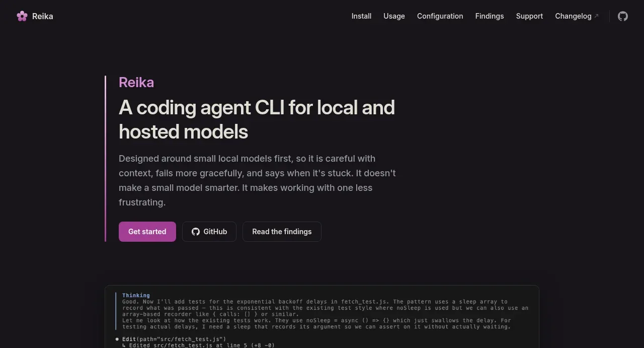This screenshot has height=348, width=644.
Task: Click the headline 'A coding agent CLI'
Action: click(257, 119)
